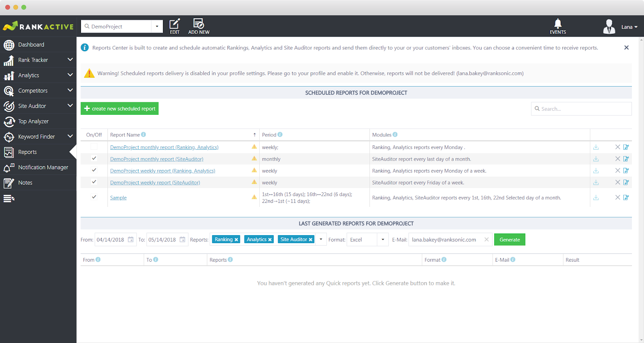Click create new scheduled report button
This screenshot has height=343, width=644.
[120, 109]
